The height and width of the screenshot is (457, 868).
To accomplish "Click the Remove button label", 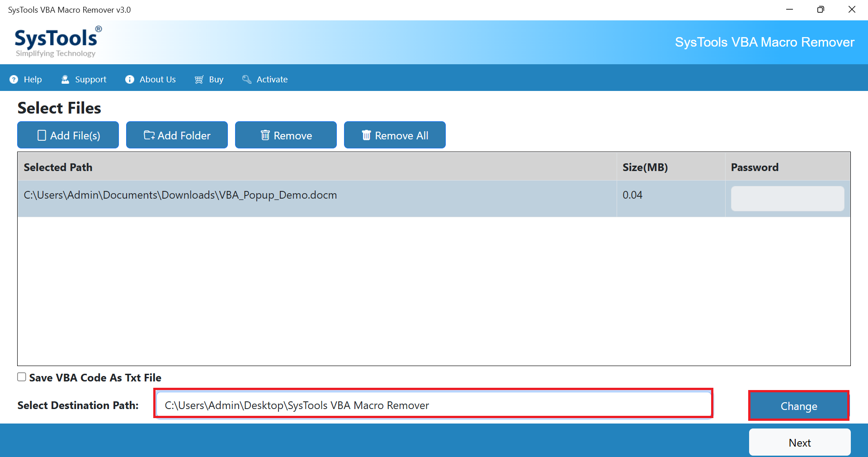I will tap(293, 136).
